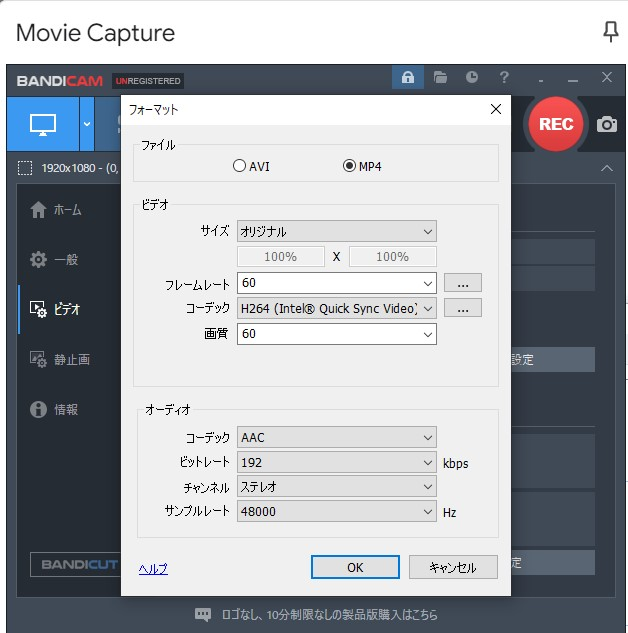This screenshot has height=633, width=628.
Task: Open the output folder icon
Action: (440, 78)
